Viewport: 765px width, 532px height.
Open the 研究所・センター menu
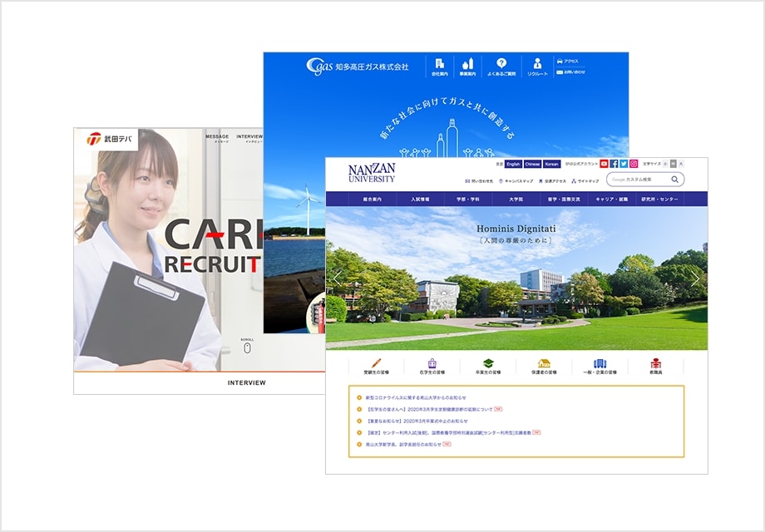click(x=659, y=199)
